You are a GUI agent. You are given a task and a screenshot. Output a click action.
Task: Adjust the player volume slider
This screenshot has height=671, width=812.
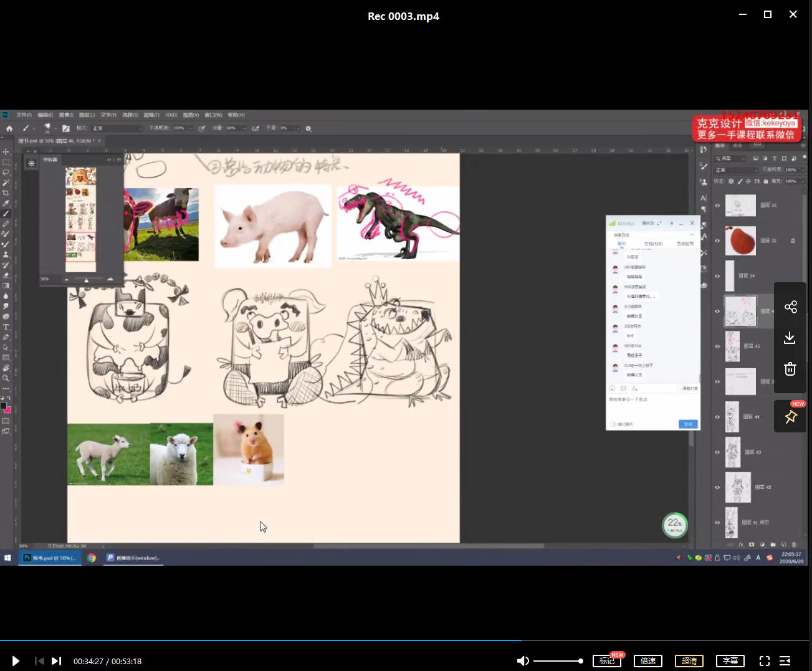pos(558,661)
